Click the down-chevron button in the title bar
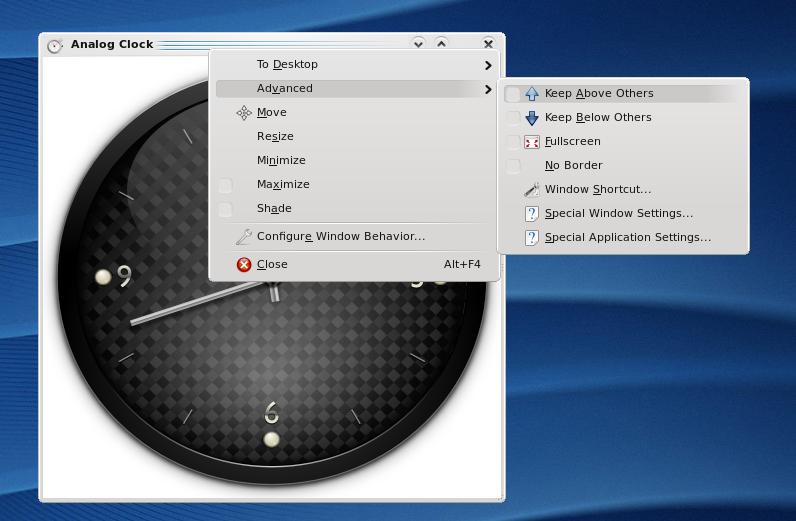 pos(418,44)
